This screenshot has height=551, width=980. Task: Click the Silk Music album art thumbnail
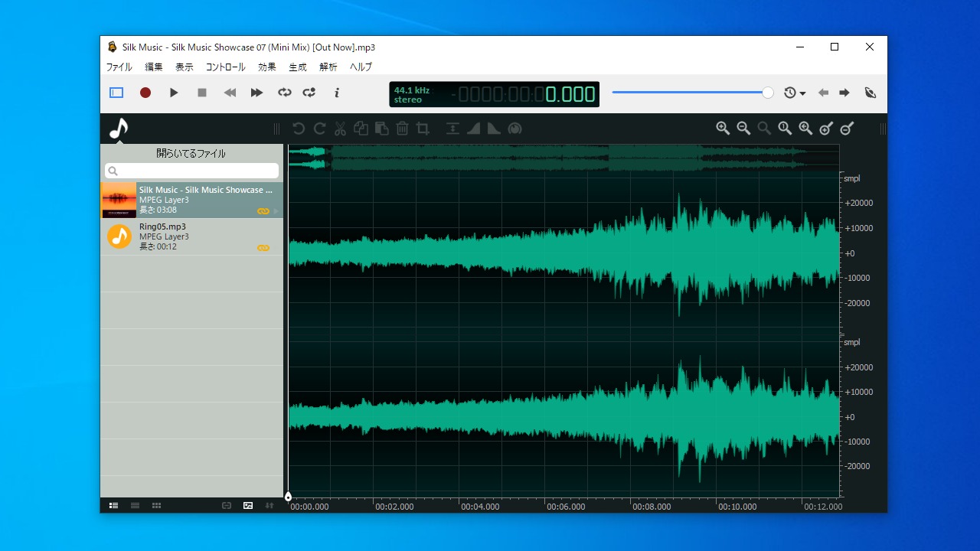coord(119,200)
